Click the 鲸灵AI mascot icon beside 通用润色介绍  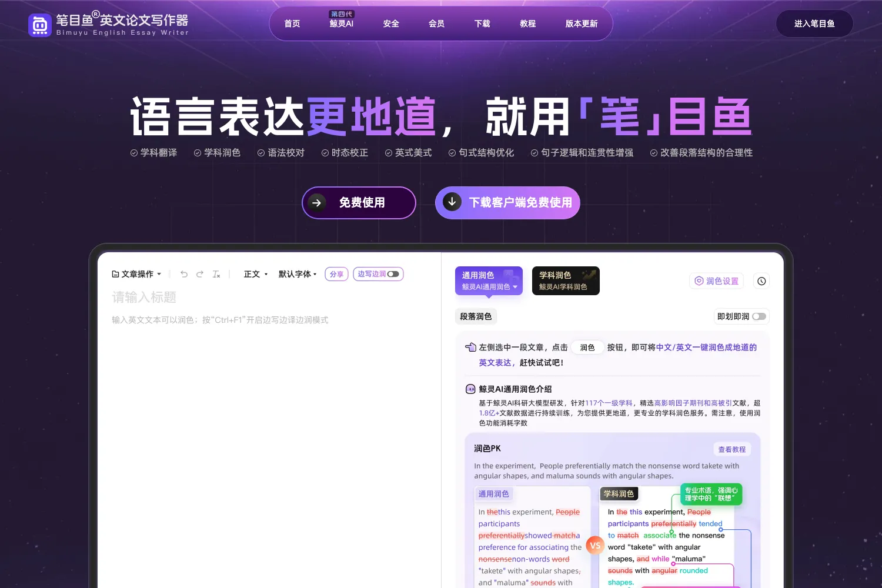pos(470,389)
